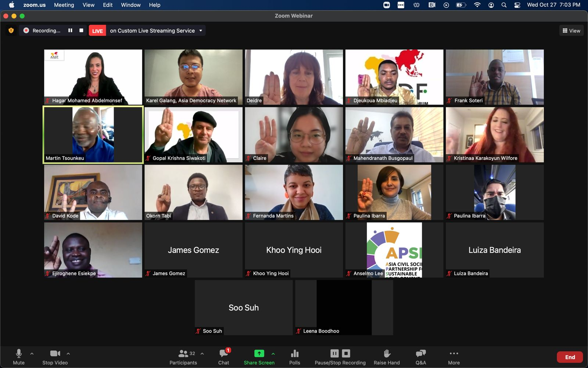The height and width of the screenshot is (368, 588).
Task: Open the View layout button
Action: click(x=571, y=31)
